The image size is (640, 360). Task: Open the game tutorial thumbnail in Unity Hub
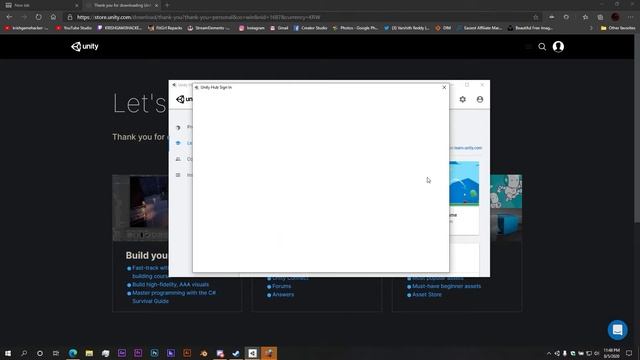pyautogui.click(x=464, y=184)
